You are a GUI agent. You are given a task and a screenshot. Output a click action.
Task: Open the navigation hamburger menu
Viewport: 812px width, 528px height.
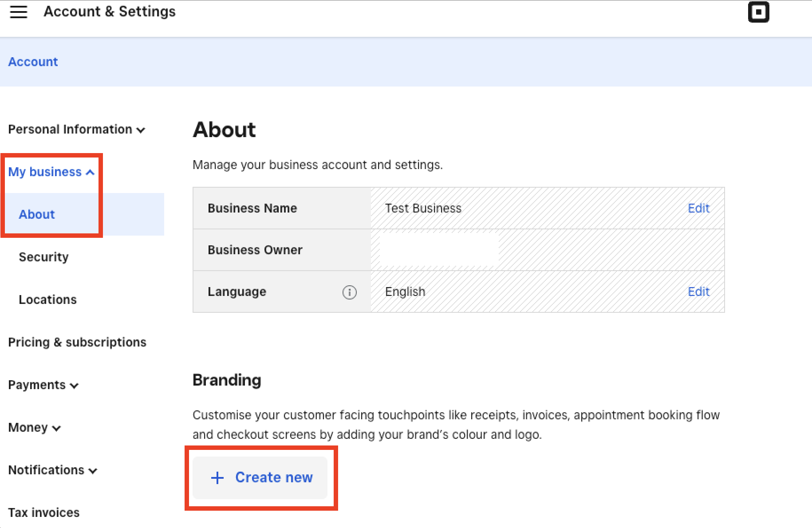click(18, 12)
